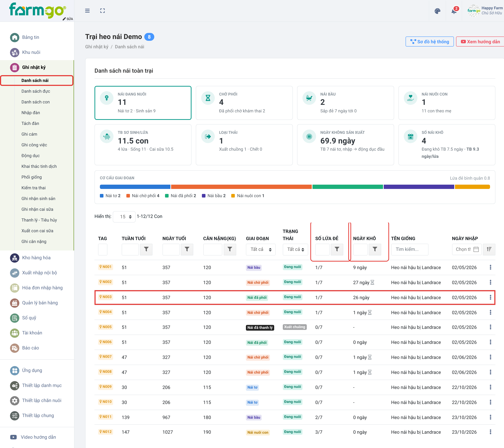This screenshot has width=504, height=448.
Task: Click the Ngày khô filter funnel
Action: (375, 249)
